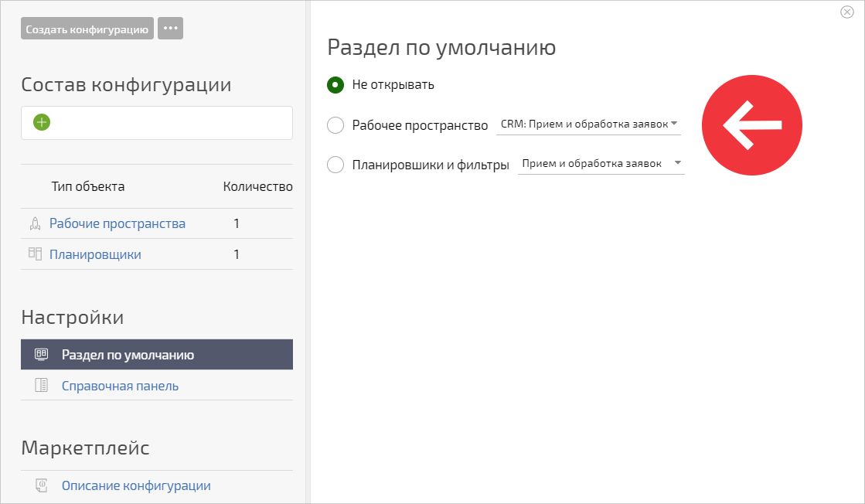Screen dimensions: 865x504
Task: Click the Состав конфигурации add field
Action: tap(157, 123)
